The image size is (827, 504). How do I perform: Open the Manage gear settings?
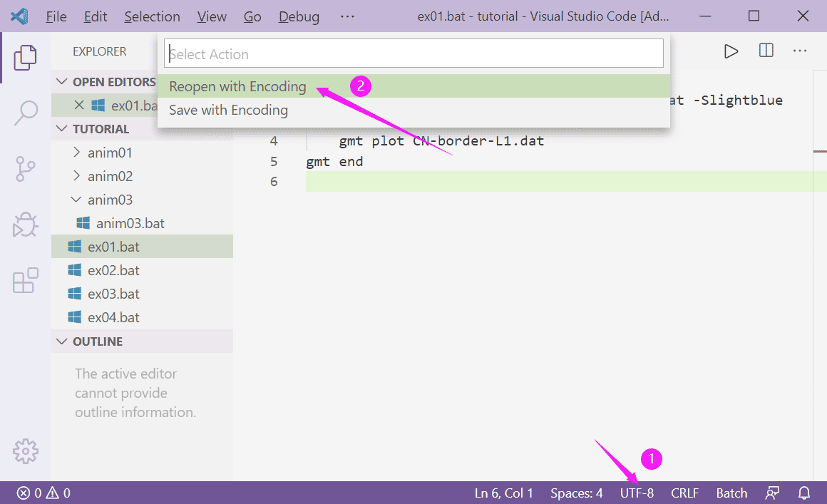point(26,451)
